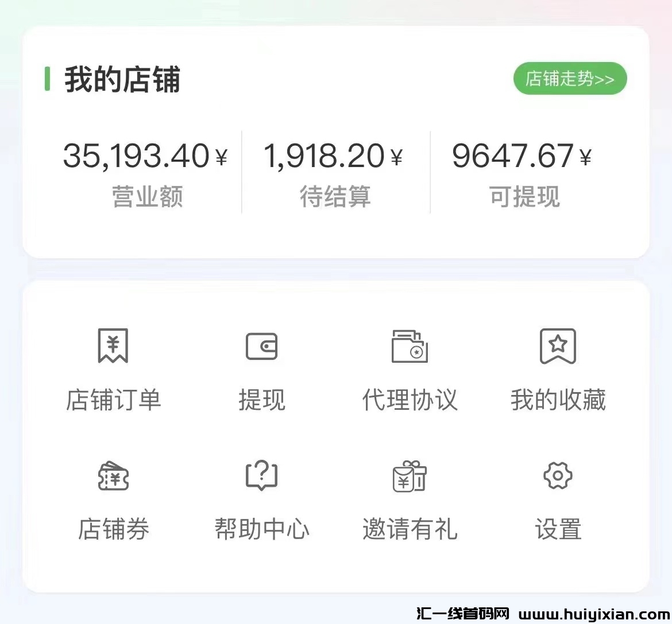Click the 代理协议 text label

(x=410, y=400)
